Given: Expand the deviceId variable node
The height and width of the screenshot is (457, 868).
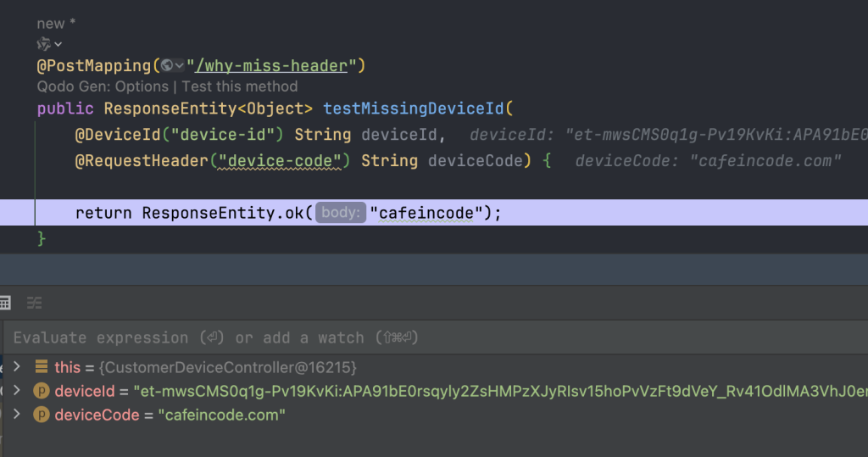Looking at the screenshot, I should (x=16, y=391).
